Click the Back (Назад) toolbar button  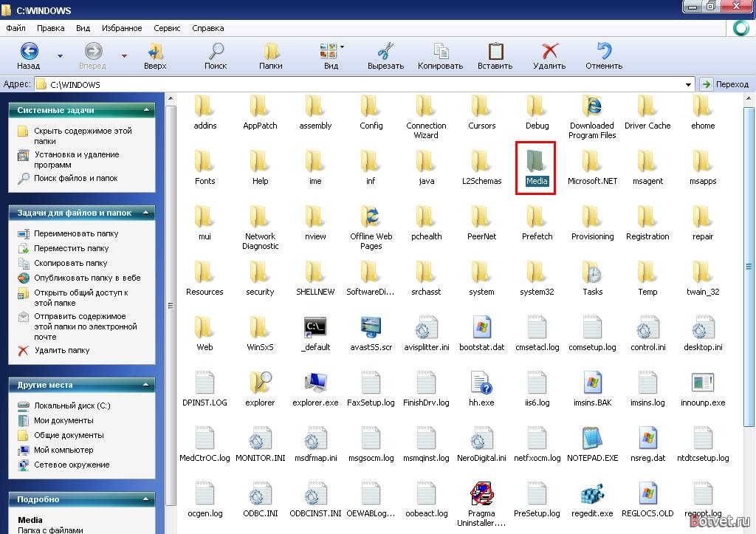(29, 55)
